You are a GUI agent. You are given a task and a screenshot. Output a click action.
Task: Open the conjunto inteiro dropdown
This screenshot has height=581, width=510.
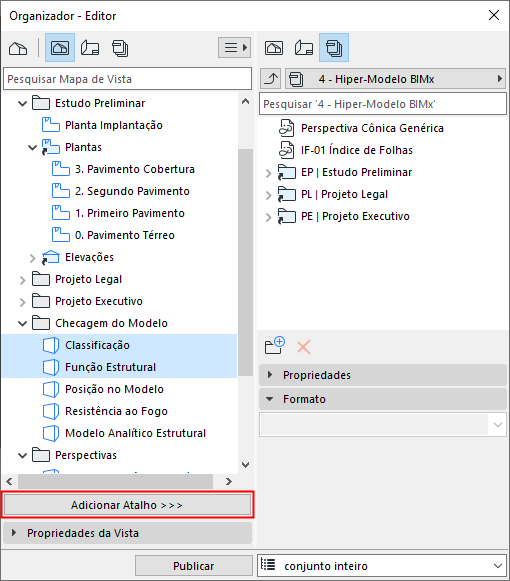point(382,566)
